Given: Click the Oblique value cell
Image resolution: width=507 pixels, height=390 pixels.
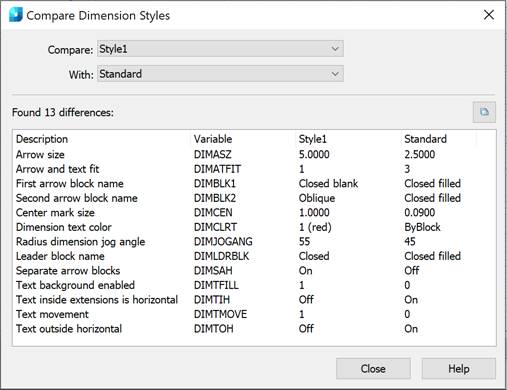Looking at the screenshot, I should click(x=317, y=198).
